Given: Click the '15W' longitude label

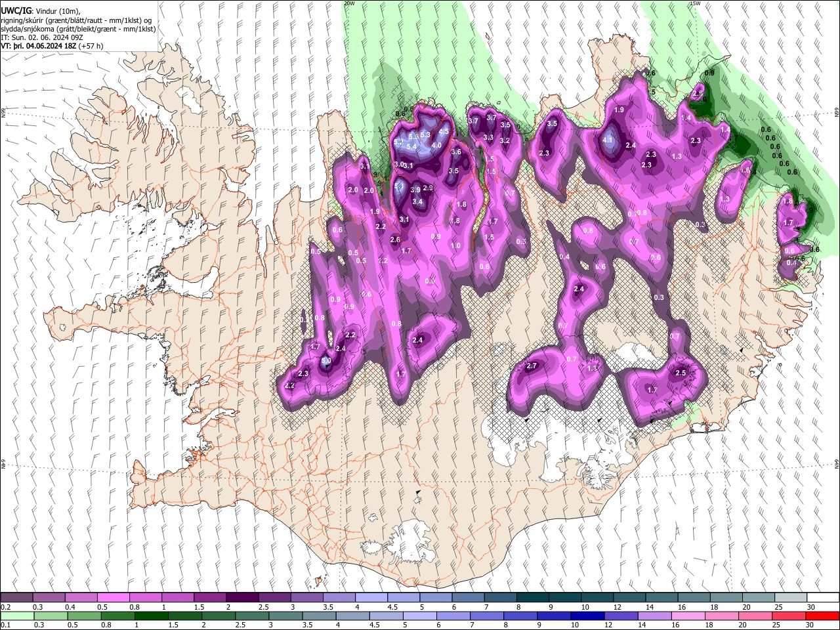Looking at the screenshot, I should [x=696, y=3].
